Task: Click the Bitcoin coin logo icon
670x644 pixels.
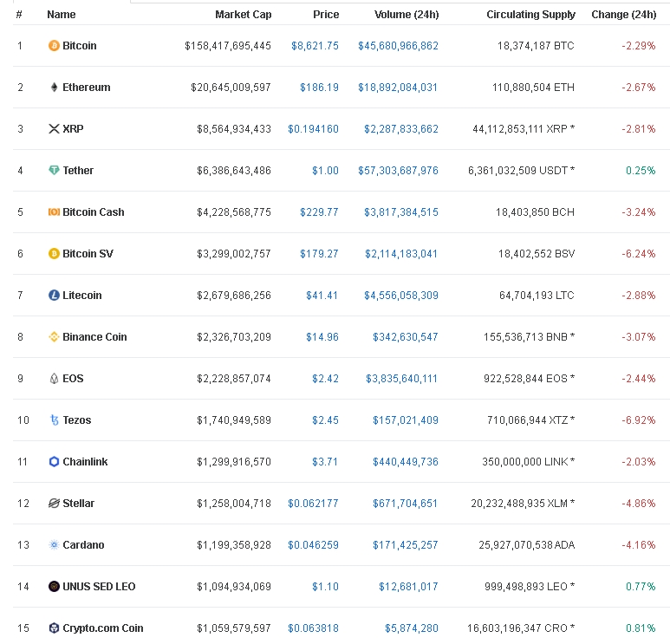Action: [x=54, y=45]
